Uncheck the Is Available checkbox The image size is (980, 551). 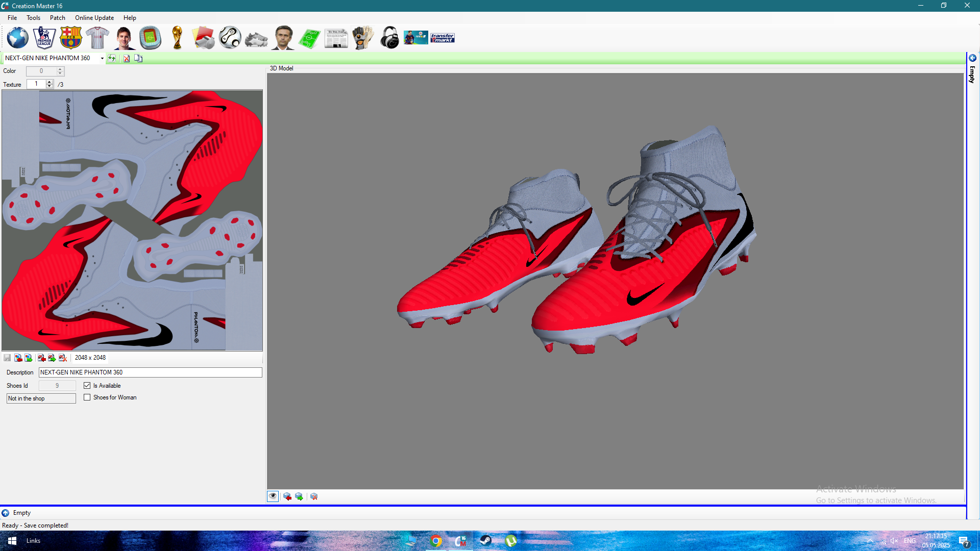(87, 386)
